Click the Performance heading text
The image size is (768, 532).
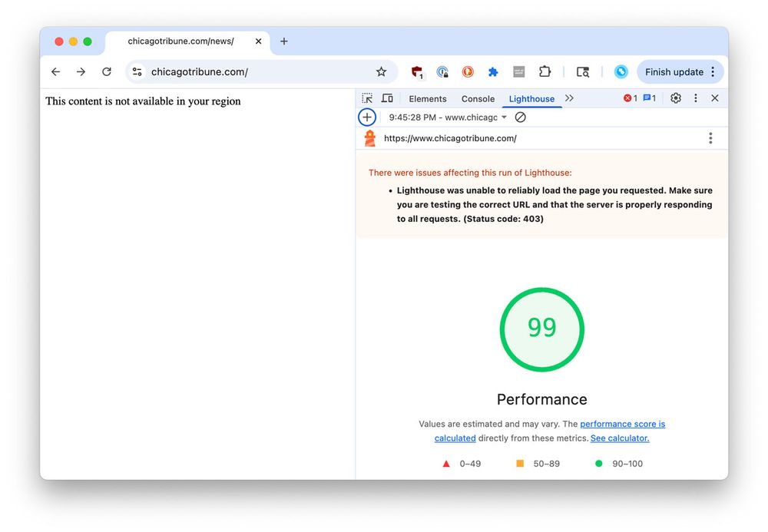pos(541,399)
